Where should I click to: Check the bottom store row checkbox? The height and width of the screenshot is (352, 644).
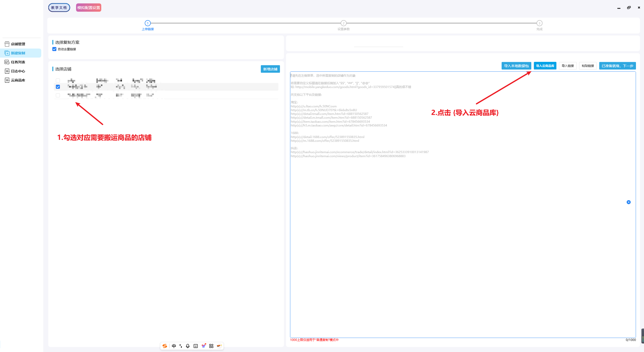58,95
